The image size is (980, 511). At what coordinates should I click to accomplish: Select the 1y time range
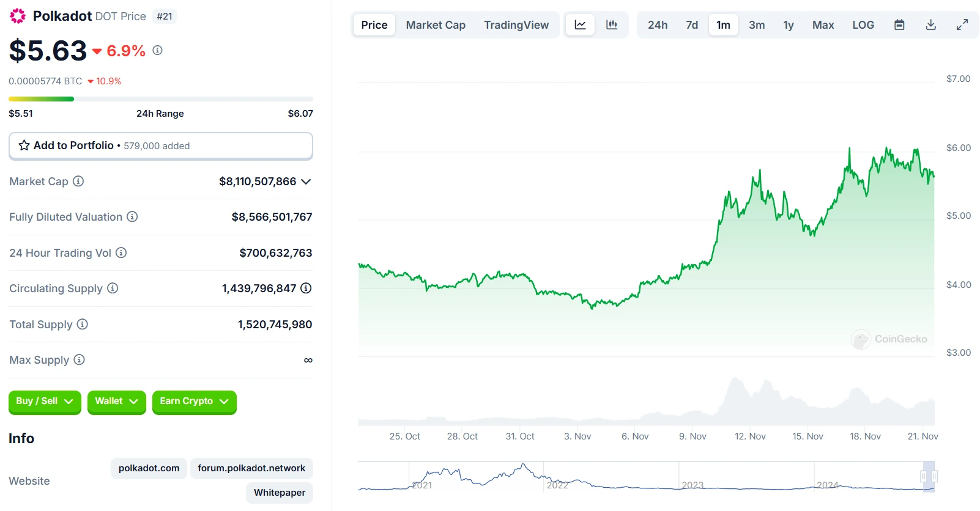click(x=789, y=25)
